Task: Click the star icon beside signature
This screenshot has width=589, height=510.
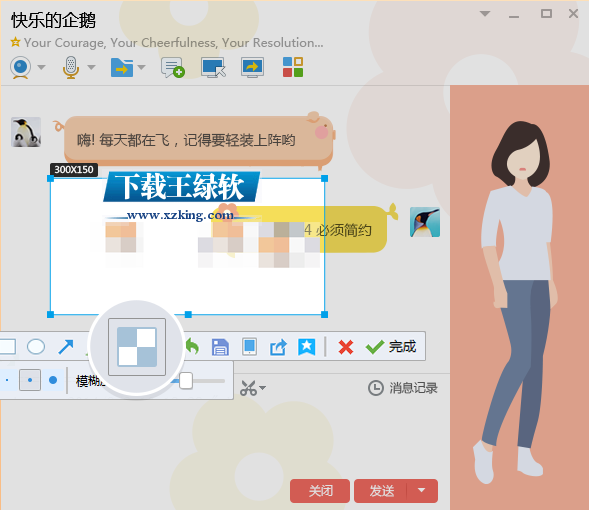Action: (x=15, y=42)
